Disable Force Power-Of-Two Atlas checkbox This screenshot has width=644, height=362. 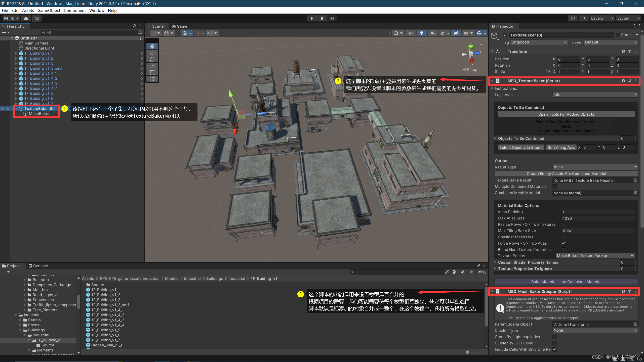point(564,243)
